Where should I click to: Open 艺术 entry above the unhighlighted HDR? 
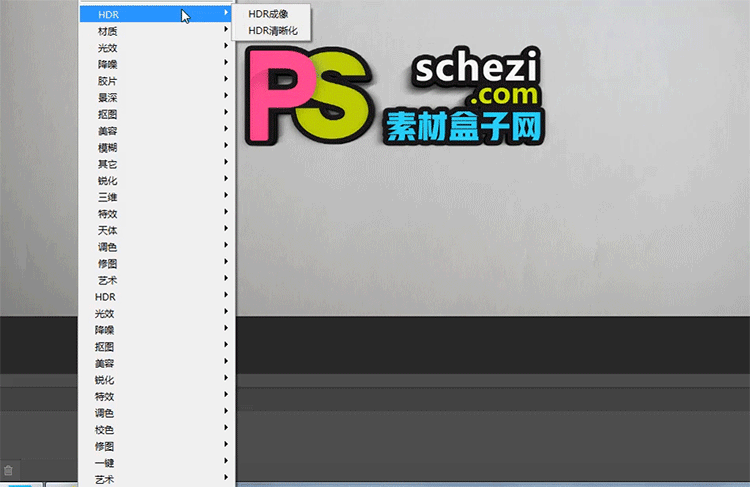point(156,280)
